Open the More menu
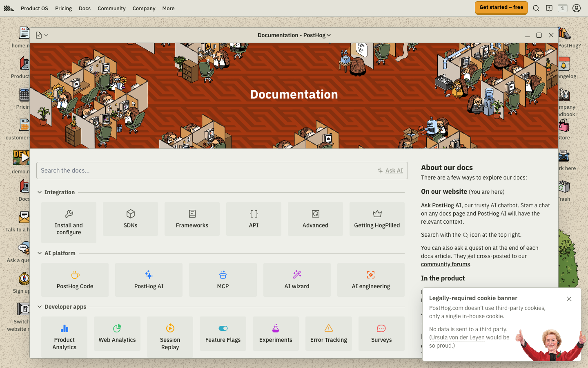Image resolution: width=588 pixels, height=368 pixels. pos(168,8)
